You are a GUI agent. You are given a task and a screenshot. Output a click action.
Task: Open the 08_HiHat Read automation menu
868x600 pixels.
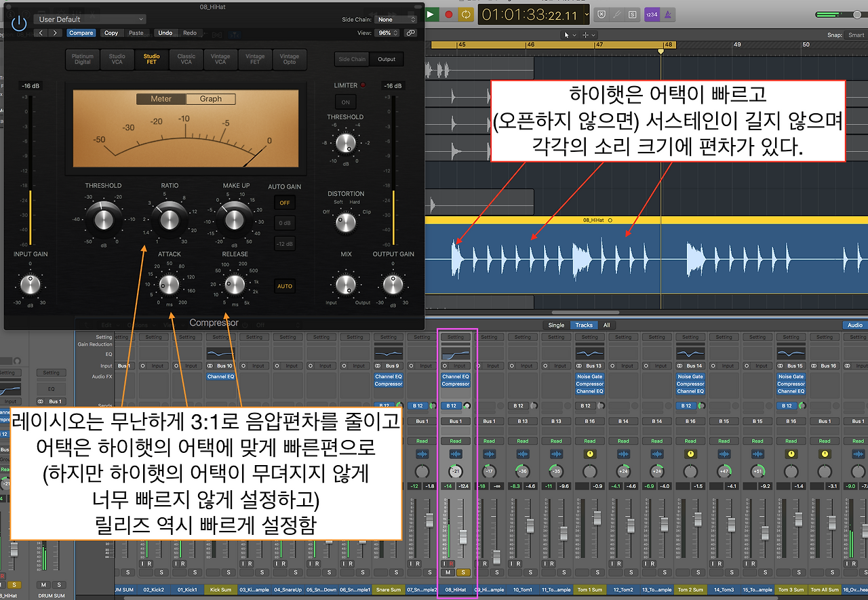click(456, 441)
